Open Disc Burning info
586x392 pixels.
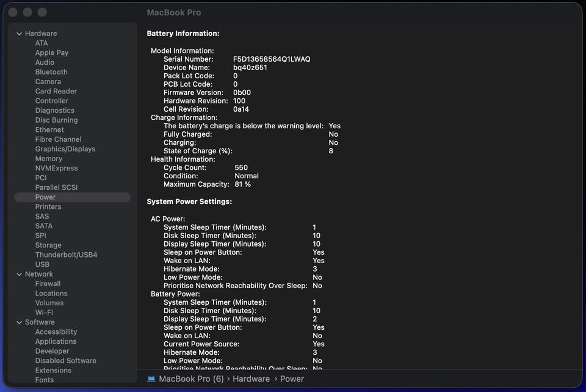(x=56, y=120)
